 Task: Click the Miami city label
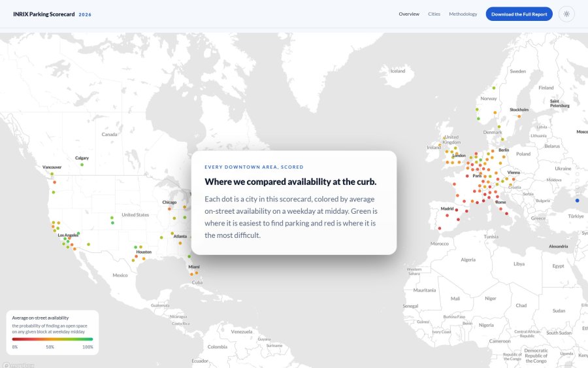(194, 267)
